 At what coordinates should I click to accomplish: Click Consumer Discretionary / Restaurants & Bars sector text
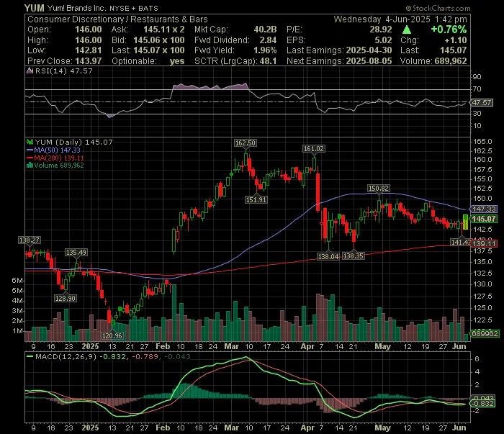(117, 19)
